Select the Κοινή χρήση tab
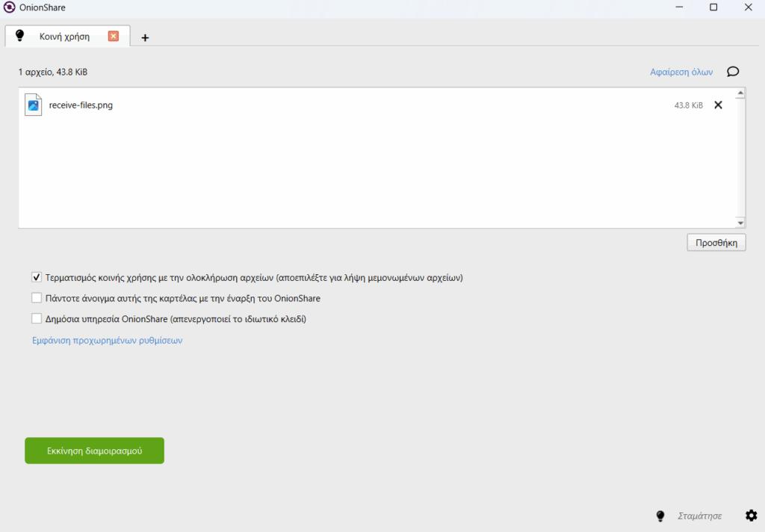765x532 pixels. click(x=65, y=36)
